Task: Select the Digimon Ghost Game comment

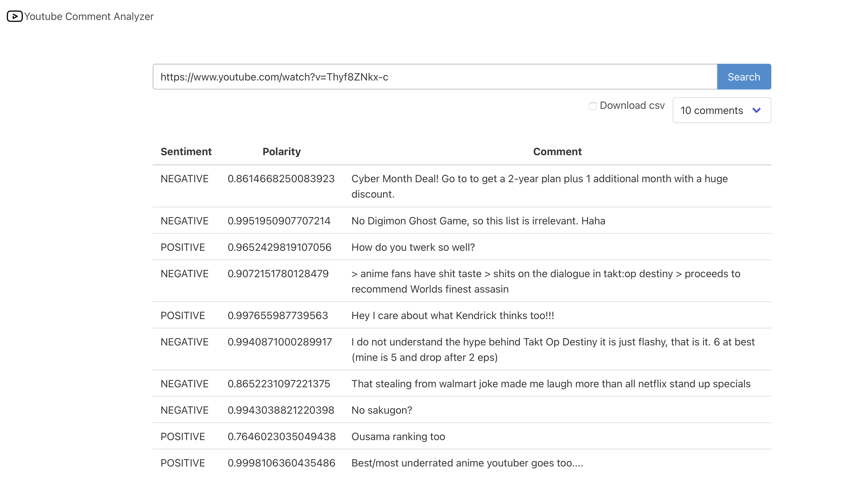Action: point(478,221)
